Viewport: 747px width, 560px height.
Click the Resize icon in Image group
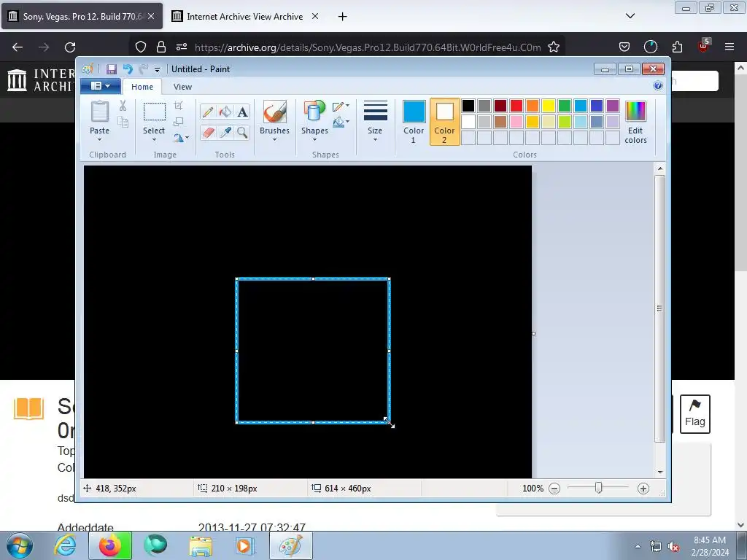point(179,122)
